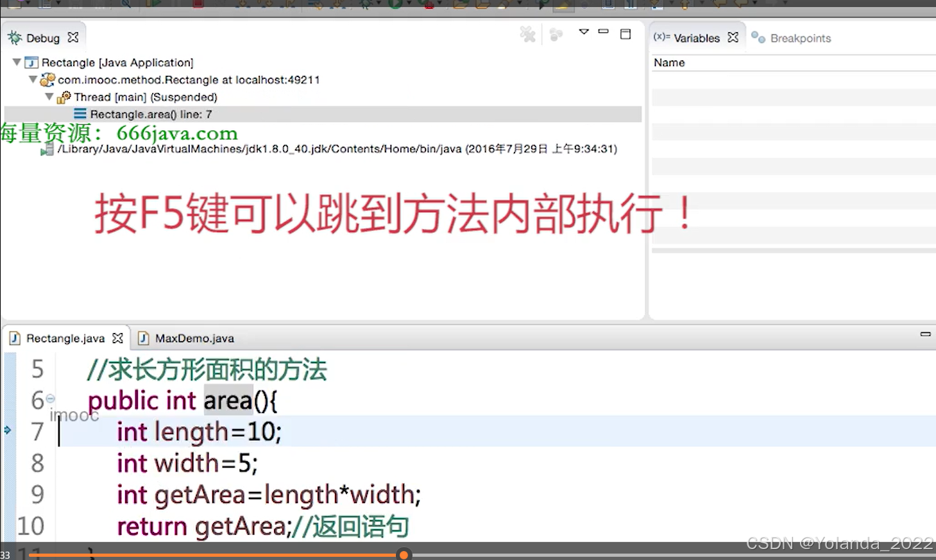This screenshot has height=560, width=936.
Task: Close the Debug view tab
Action: [x=73, y=37]
